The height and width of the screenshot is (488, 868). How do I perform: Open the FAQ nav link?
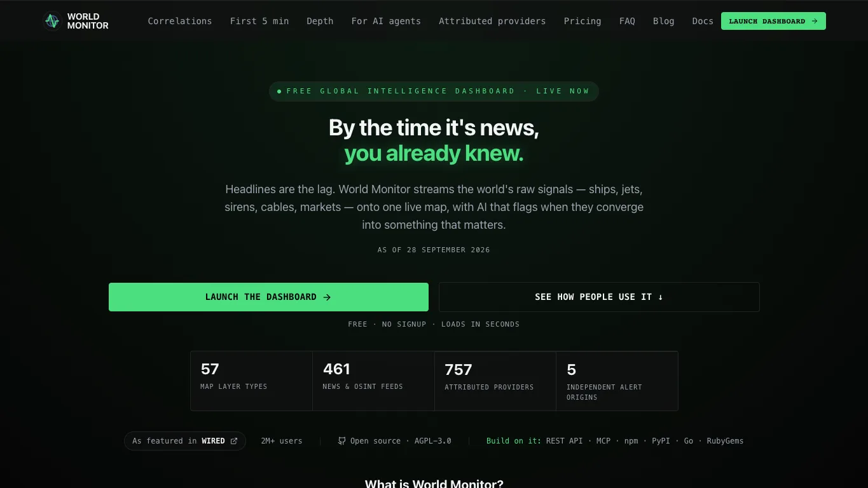tap(627, 21)
